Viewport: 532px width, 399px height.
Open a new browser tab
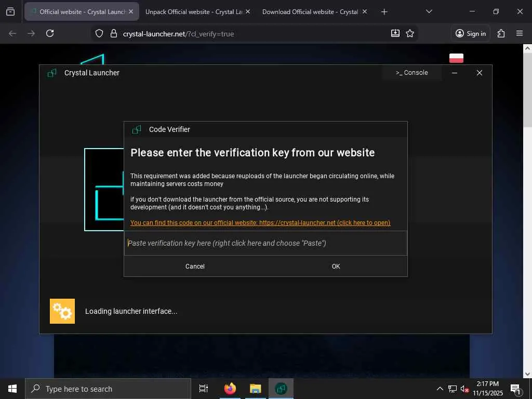(x=384, y=12)
